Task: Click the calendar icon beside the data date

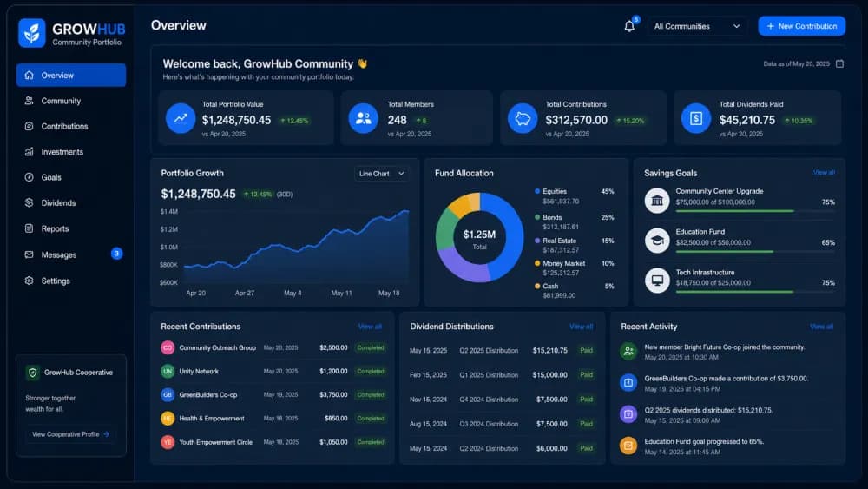Action: pos(839,63)
